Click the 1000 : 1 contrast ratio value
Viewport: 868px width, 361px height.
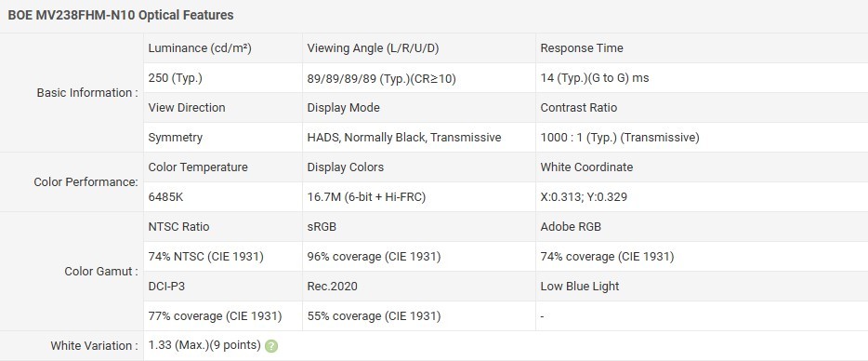pos(620,138)
